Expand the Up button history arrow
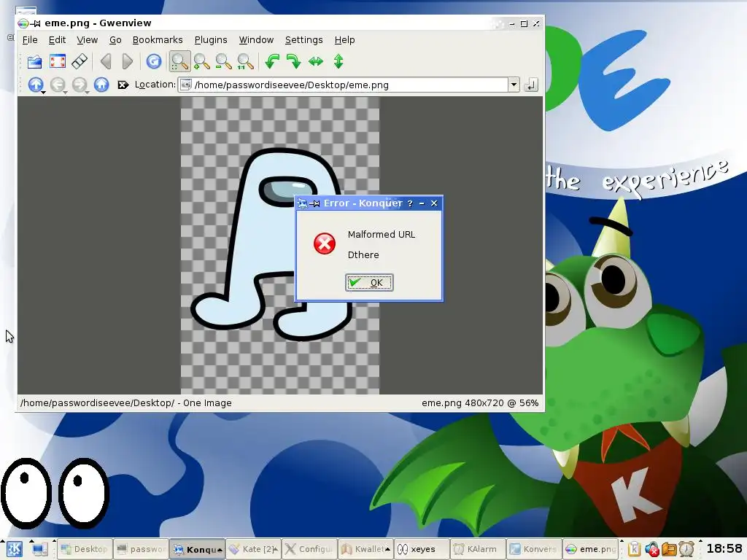The image size is (747, 560). point(43,91)
